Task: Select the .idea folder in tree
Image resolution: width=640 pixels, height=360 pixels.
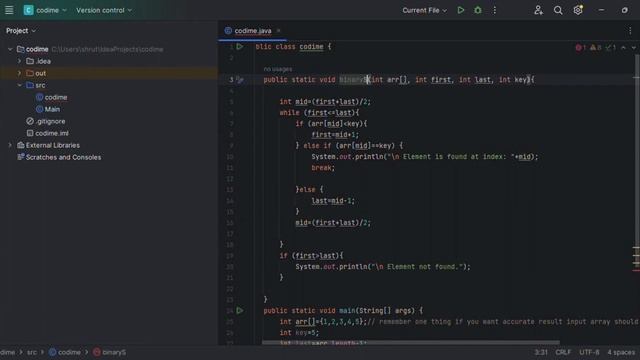Action: tap(38, 61)
